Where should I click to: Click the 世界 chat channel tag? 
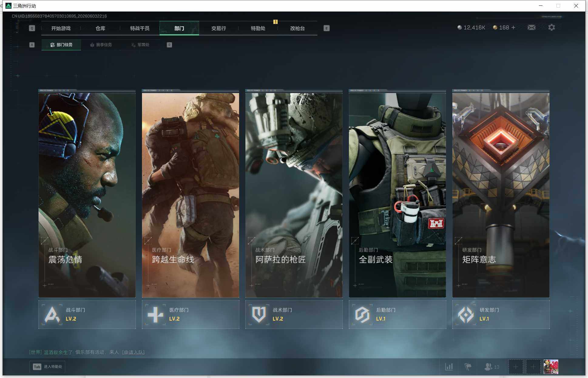pyautogui.click(x=35, y=352)
